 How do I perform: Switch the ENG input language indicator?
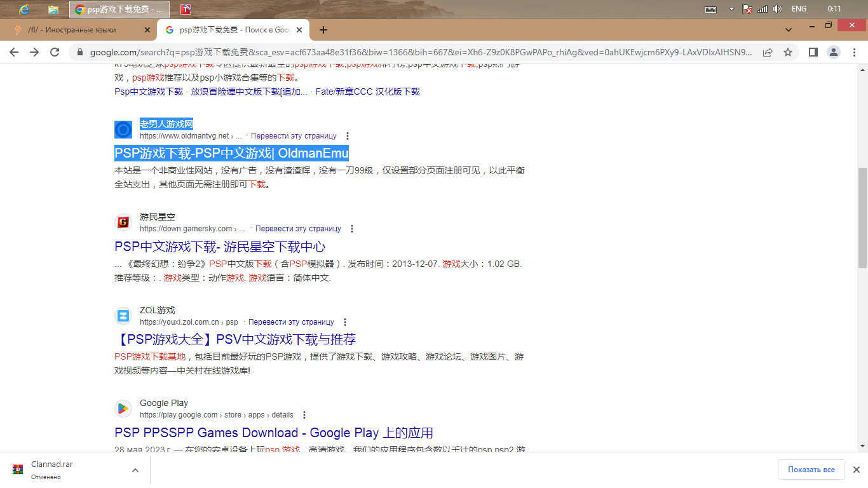click(799, 9)
